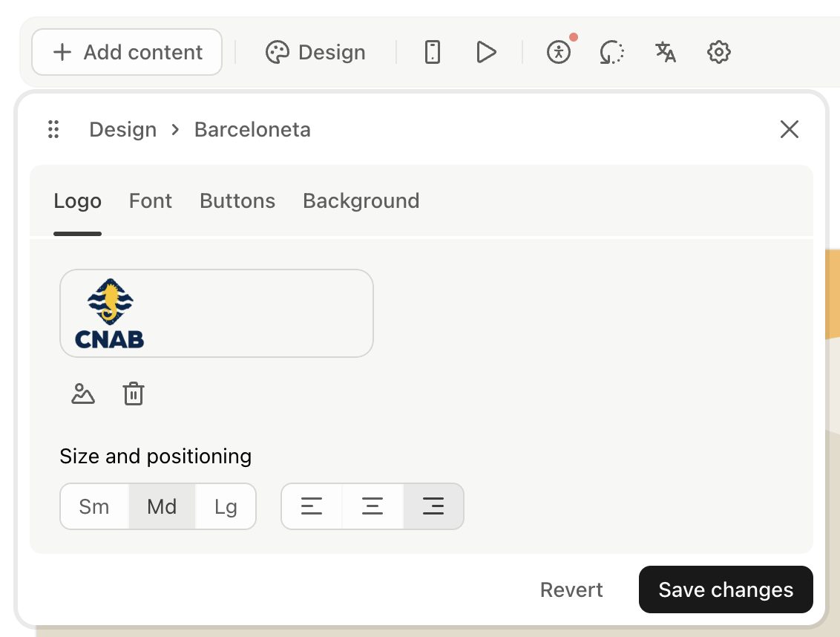Align the logo to the left
Viewport: 840px width, 637px height.
(x=311, y=506)
